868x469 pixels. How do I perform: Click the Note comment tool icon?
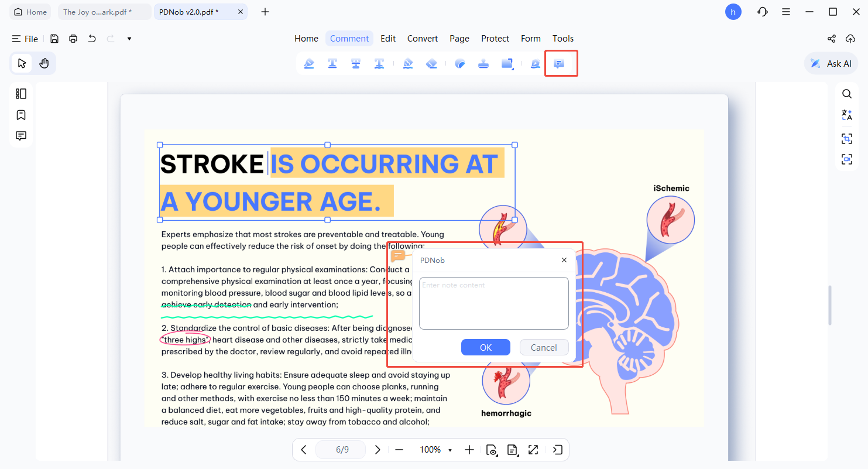click(559, 64)
